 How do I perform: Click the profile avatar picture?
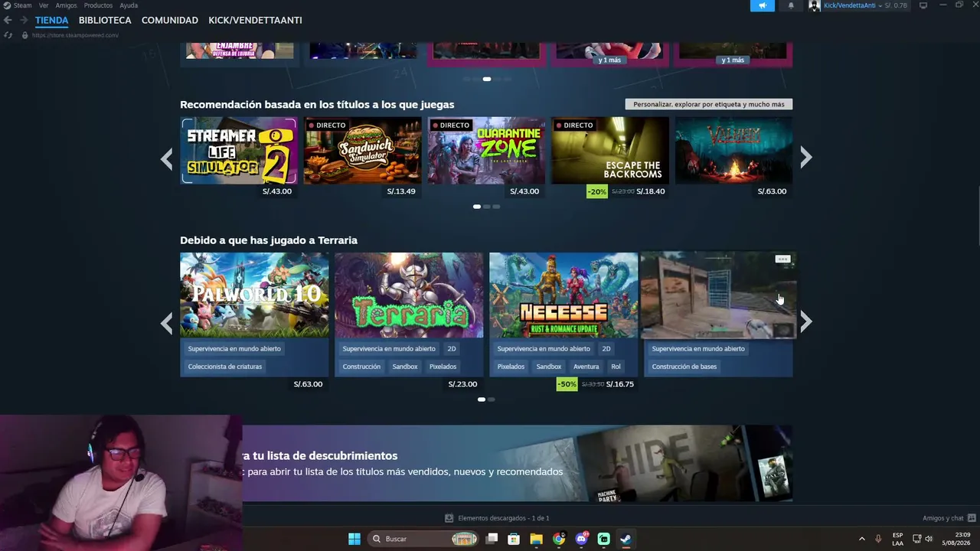[815, 5]
